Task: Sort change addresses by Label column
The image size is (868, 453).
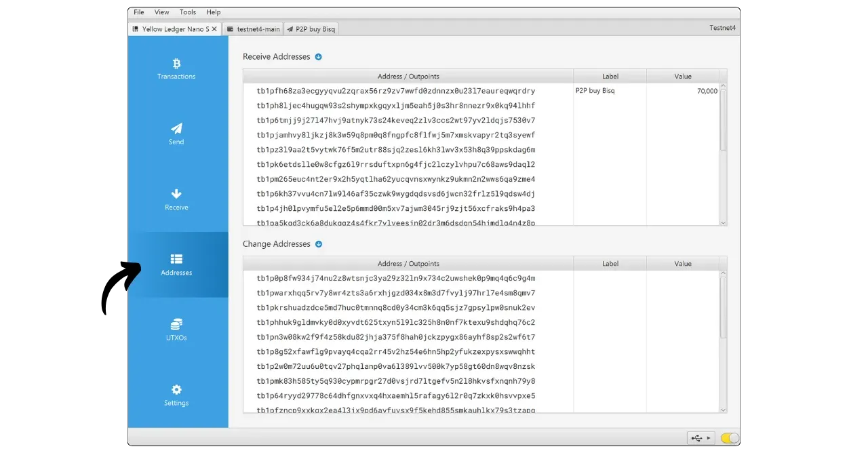Action: click(610, 264)
